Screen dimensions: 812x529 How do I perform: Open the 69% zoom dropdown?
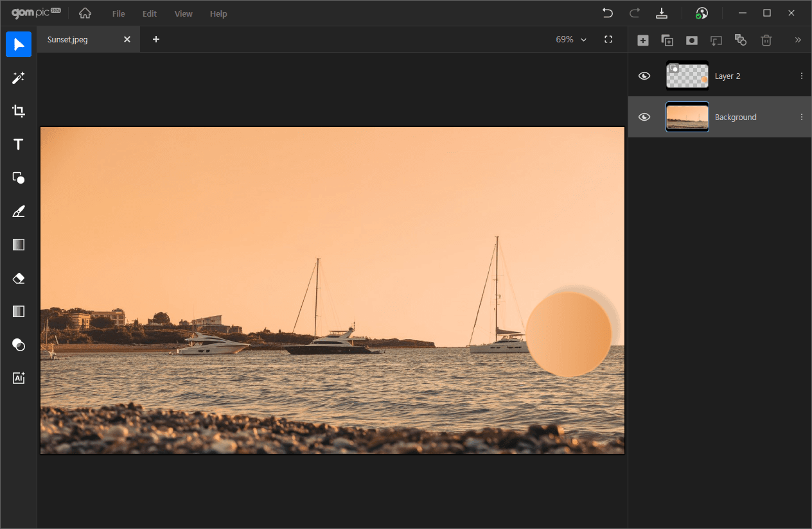point(571,39)
